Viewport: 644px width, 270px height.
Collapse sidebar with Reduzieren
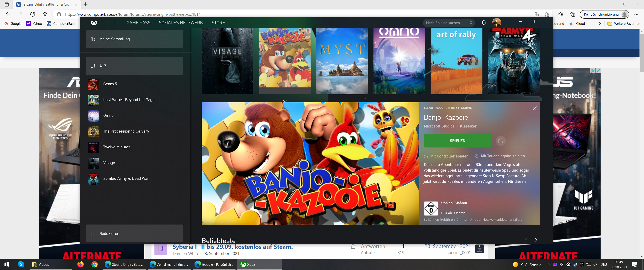coord(134,233)
